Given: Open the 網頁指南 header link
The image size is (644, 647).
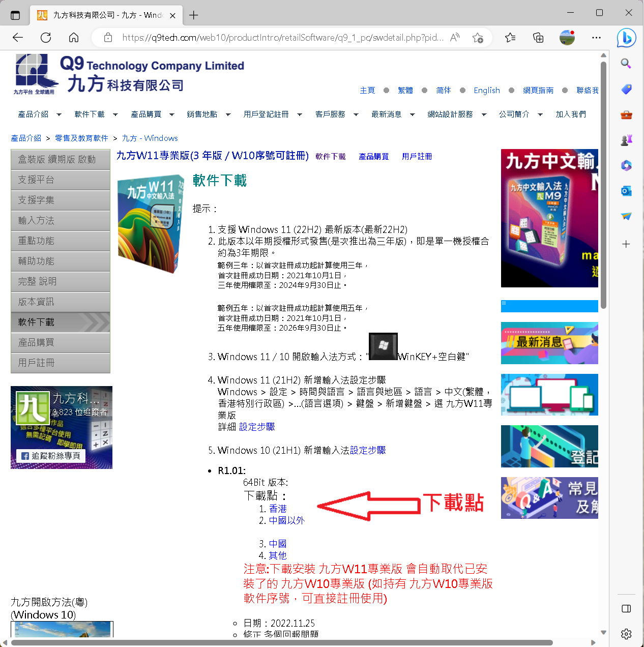Looking at the screenshot, I should 538,90.
